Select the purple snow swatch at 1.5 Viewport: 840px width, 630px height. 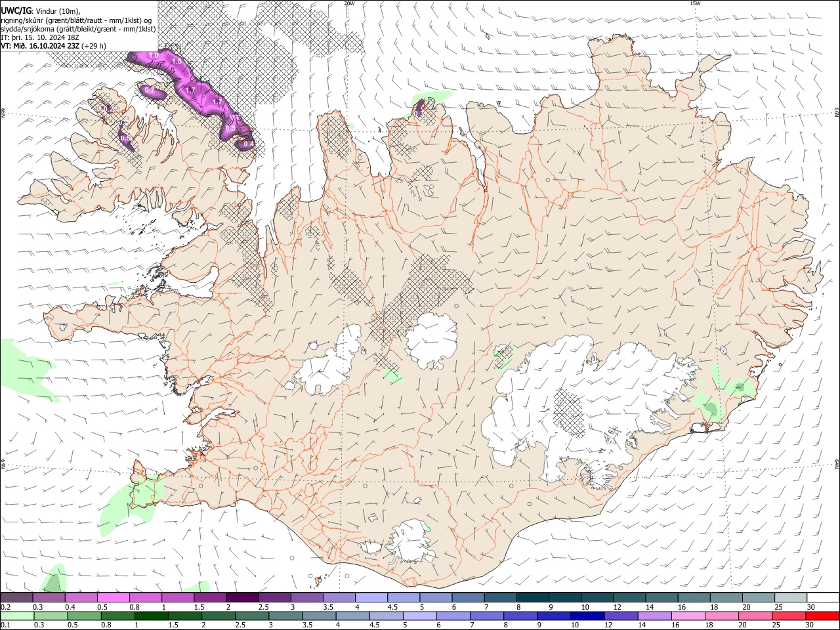pyautogui.click(x=210, y=597)
